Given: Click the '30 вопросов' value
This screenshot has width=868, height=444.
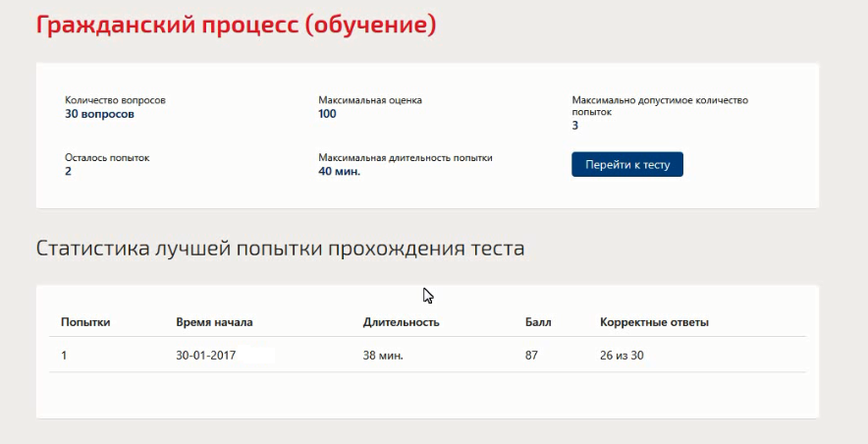Looking at the screenshot, I should point(99,114).
